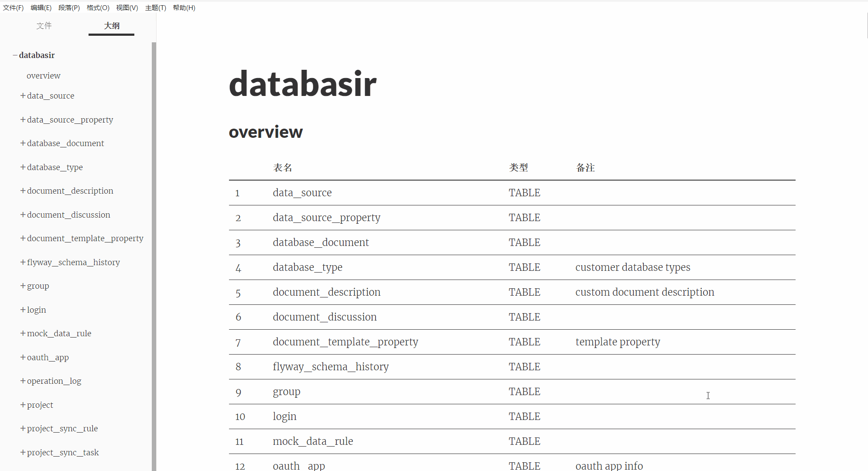Expand the login outline node
This screenshot has height=471, width=868.
tap(22, 310)
